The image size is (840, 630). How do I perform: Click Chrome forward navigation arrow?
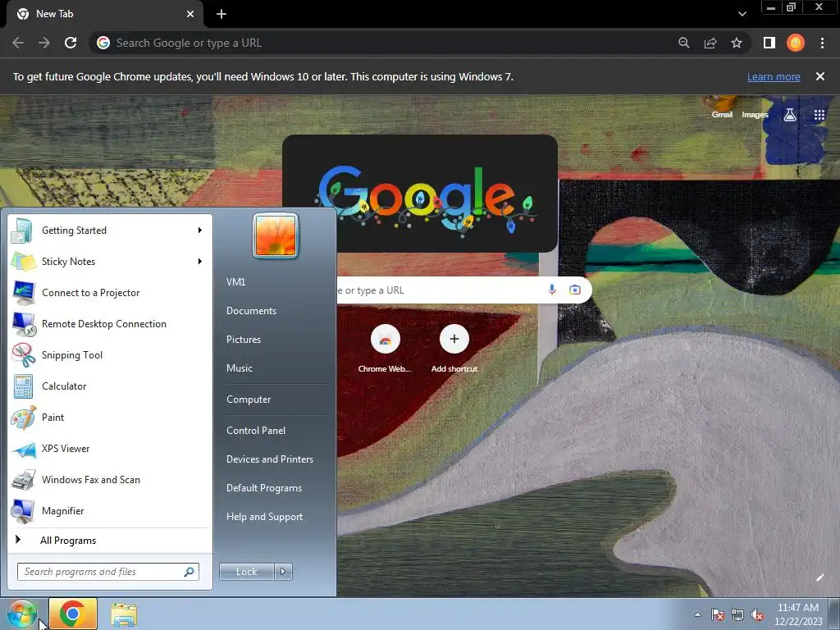(x=44, y=43)
